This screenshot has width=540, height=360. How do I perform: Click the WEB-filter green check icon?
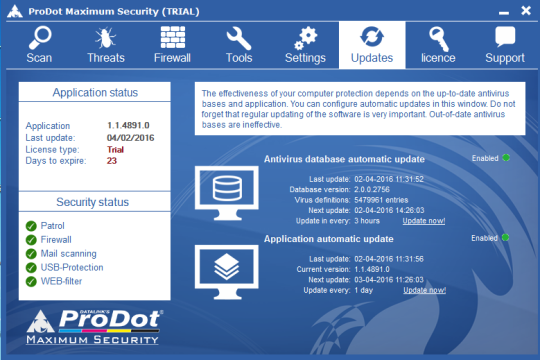[x=31, y=281]
